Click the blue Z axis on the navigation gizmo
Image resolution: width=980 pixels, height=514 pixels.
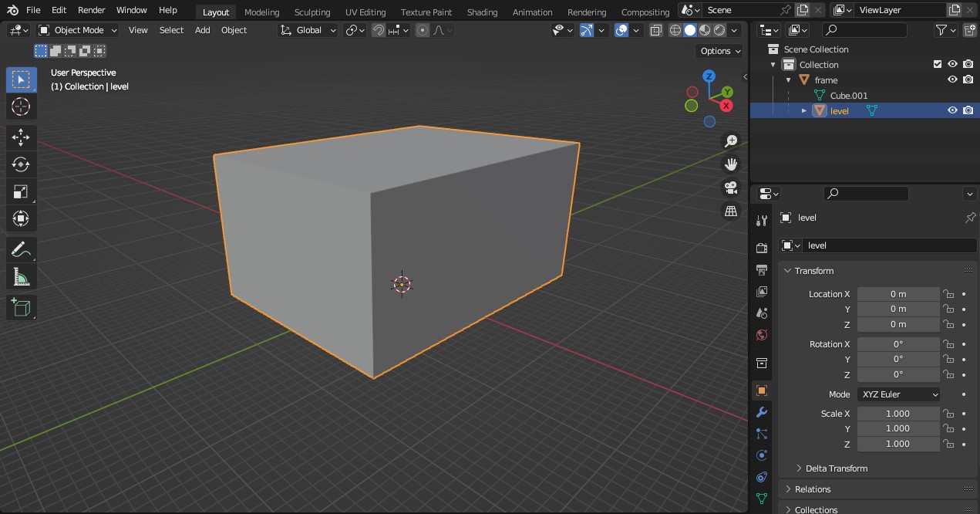click(709, 76)
